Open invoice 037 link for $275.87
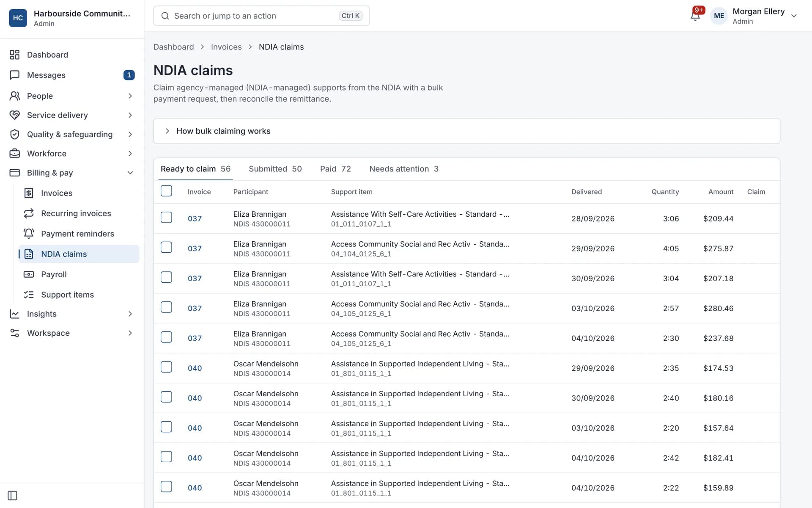Screen dimensions: 812x508 pos(195,248)
